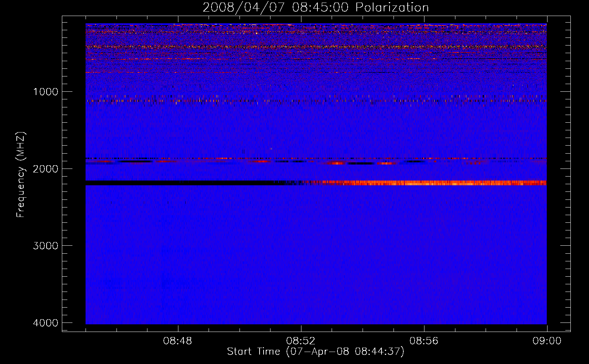
Task: Click the 3000 frequency tick label
Action: [46, 246]
